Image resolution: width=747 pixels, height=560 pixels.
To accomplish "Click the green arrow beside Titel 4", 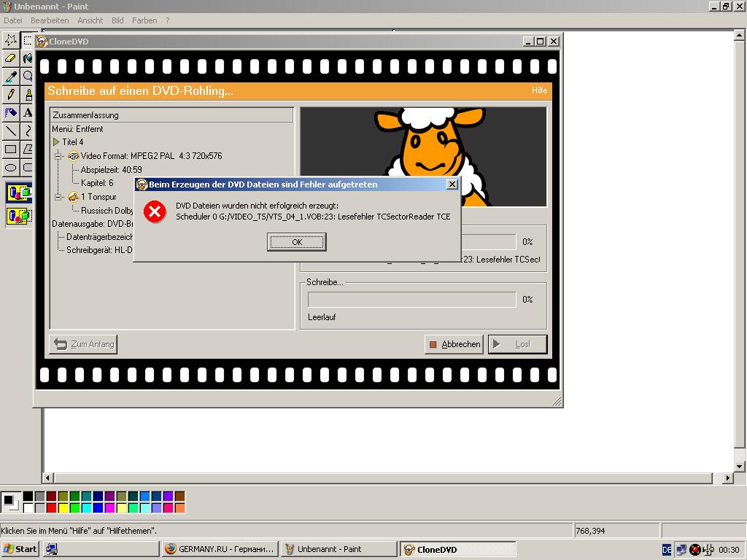I will tap(56, 142).
